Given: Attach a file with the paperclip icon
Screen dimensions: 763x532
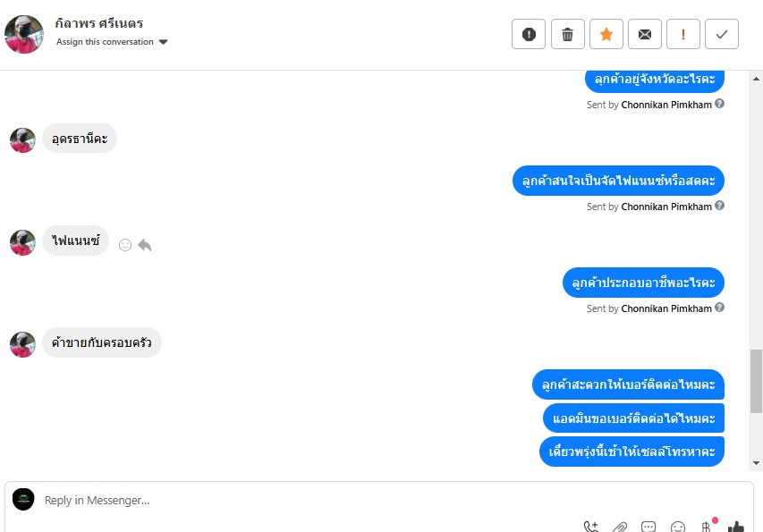Looking at the screenshot, I should (620, 527).
